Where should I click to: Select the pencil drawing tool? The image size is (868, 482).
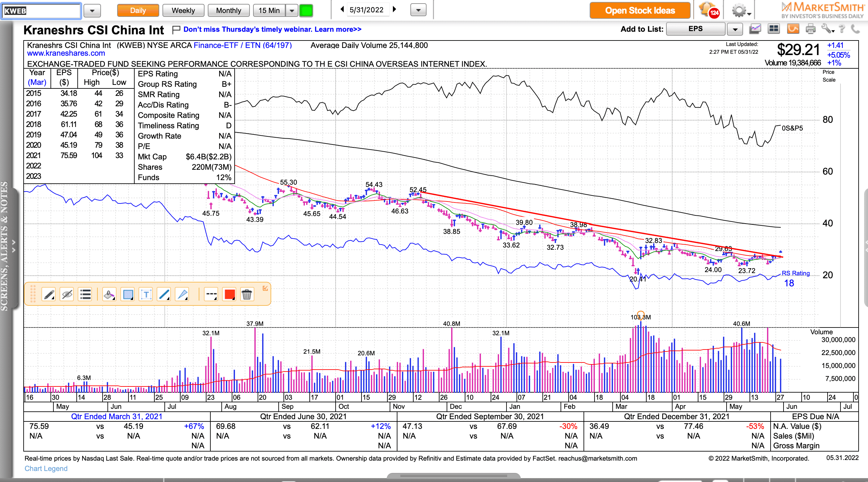coord(49,294)
